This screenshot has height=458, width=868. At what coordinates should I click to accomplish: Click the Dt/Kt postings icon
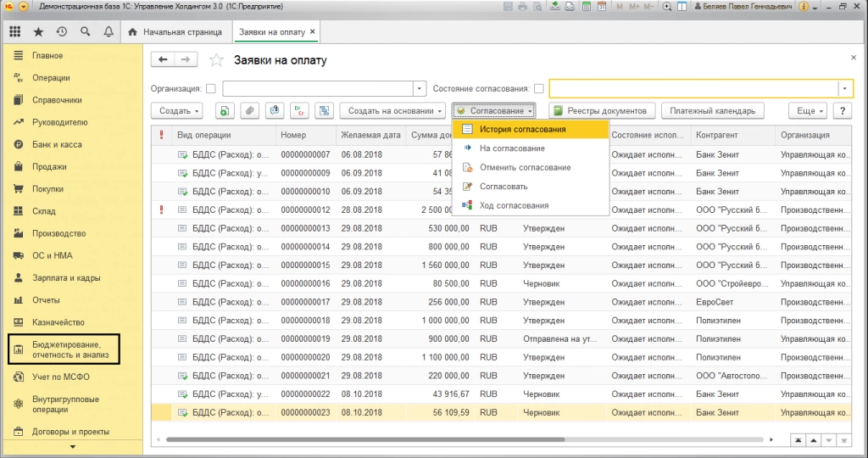[x=299, y=111]
